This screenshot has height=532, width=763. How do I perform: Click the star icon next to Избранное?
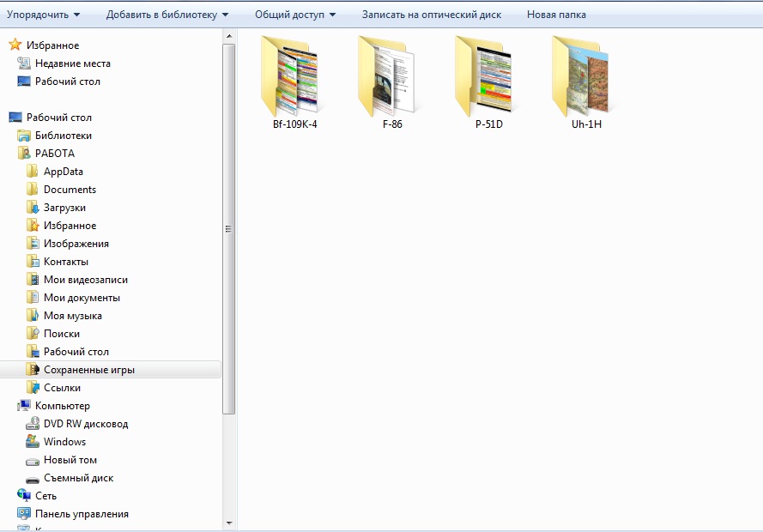coord(15,45)
